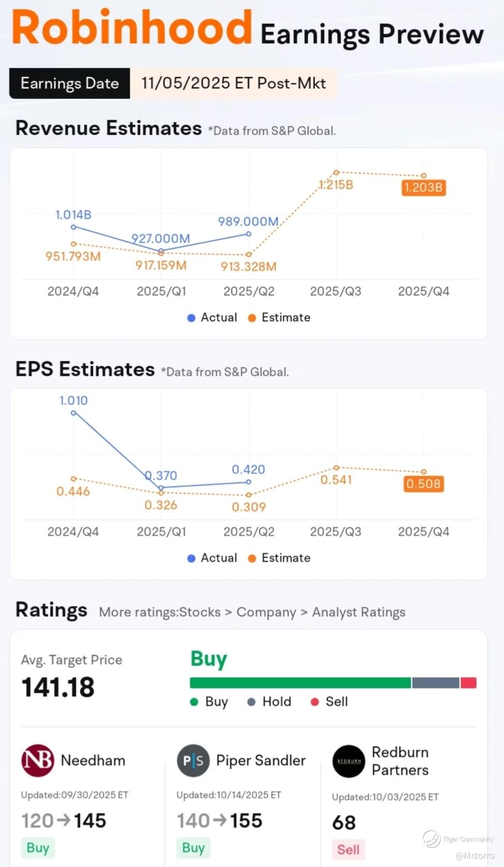Click the Tiger Community watermark logo

coord(432,839)
